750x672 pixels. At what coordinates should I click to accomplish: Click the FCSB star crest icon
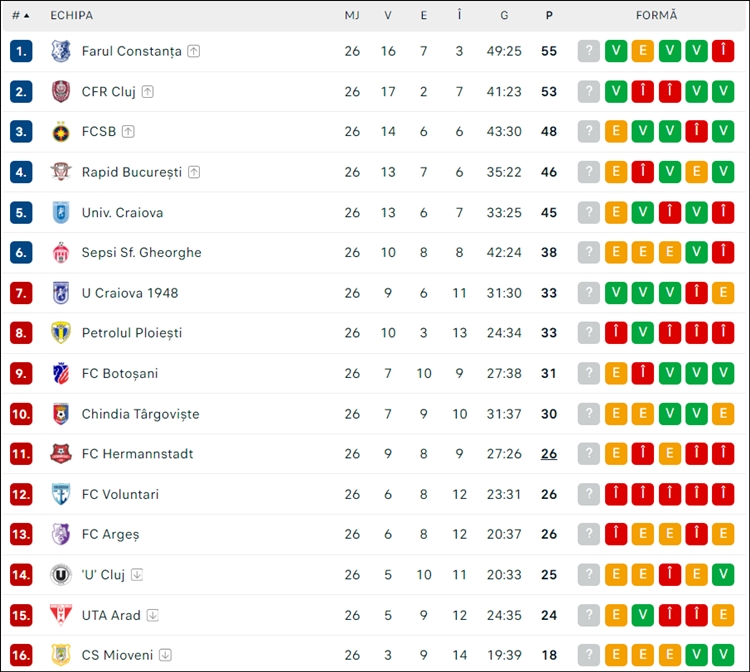(x=61, y=132)
